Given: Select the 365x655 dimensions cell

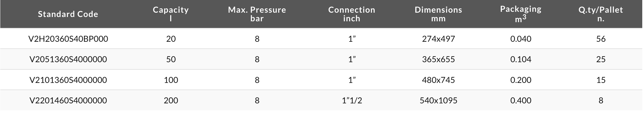Looking at the screenshot, I should [x=438, y=59].
